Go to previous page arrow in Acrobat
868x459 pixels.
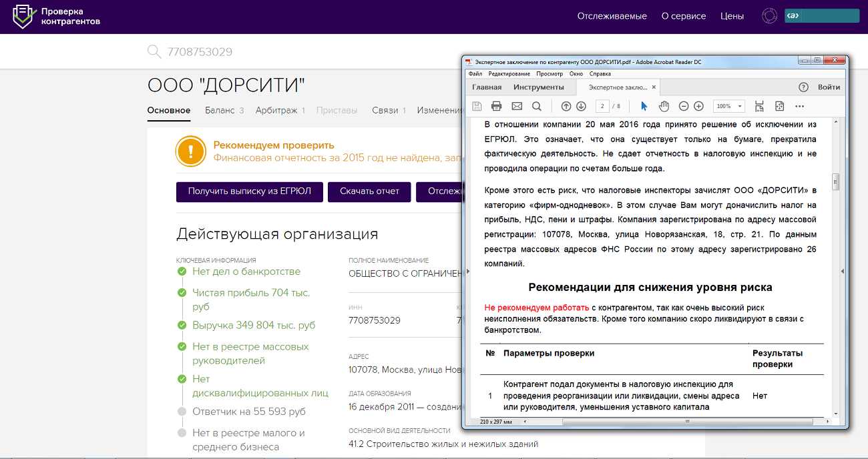(x=566, y=106)
